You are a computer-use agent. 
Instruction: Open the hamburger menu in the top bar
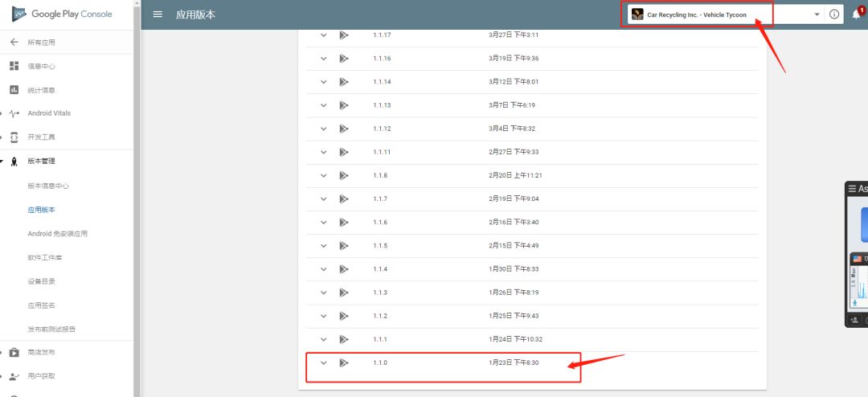tap(158, 14)
